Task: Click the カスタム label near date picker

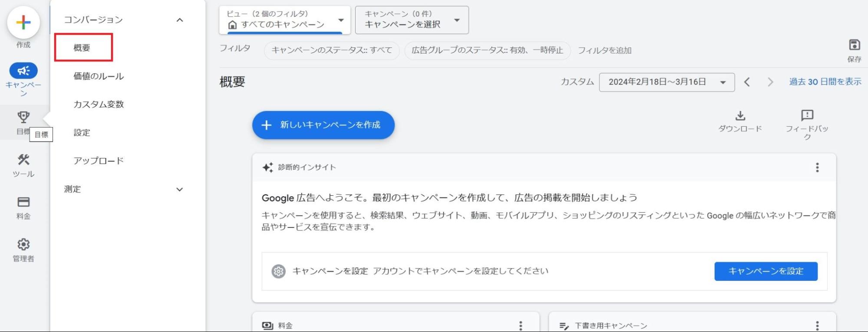Action: [577, 82]
